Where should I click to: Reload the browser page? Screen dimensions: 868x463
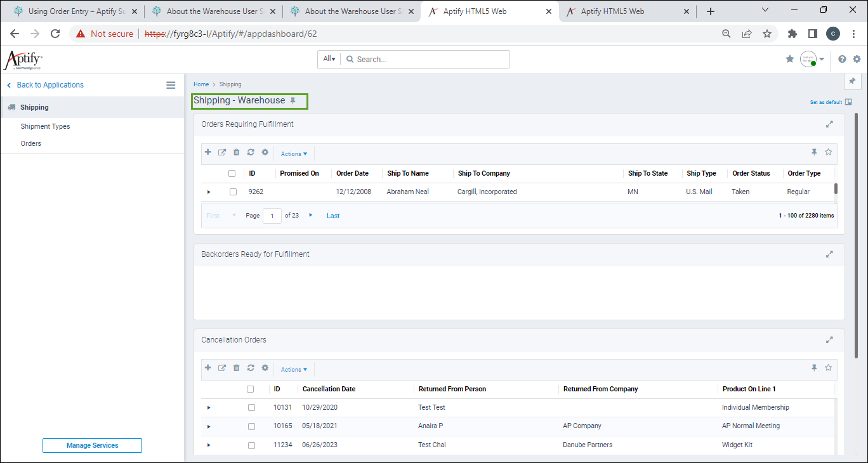(x=55, y=34)
